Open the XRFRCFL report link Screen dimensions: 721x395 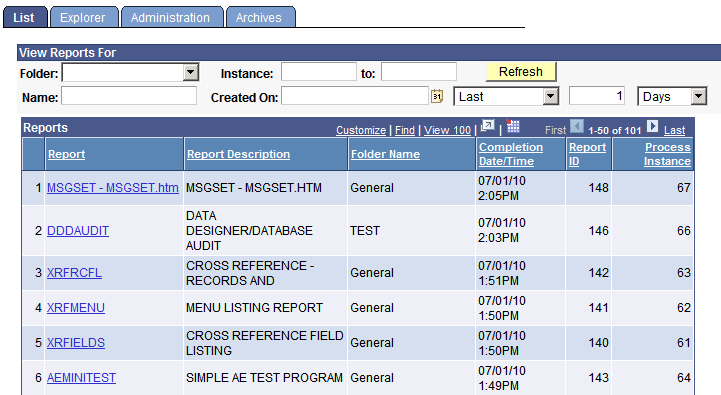[74, 273]
